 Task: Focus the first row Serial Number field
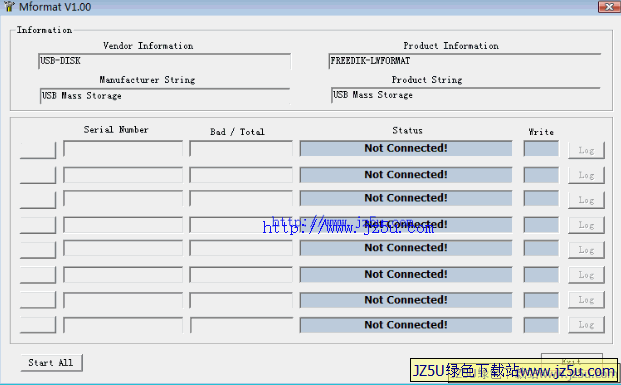[x=123, y=149]
